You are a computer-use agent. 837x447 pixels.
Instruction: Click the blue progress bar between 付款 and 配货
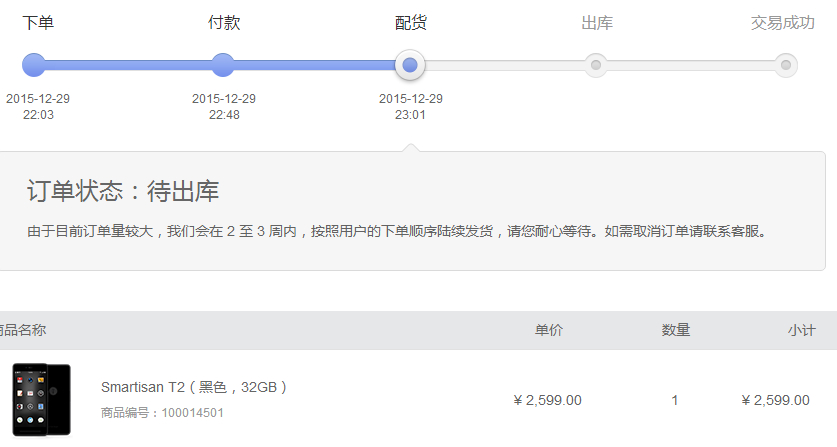pyautogui.click(x=315, y=65)
